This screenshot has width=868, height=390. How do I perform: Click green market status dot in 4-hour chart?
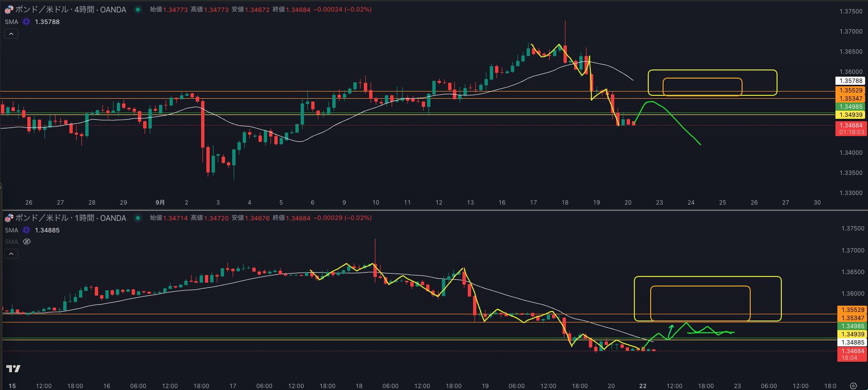point(138,10)
